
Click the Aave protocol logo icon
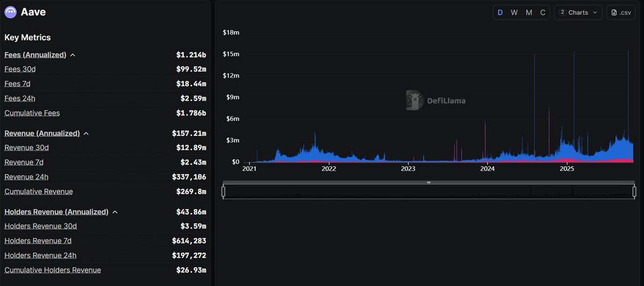click(x=10, y=13)
